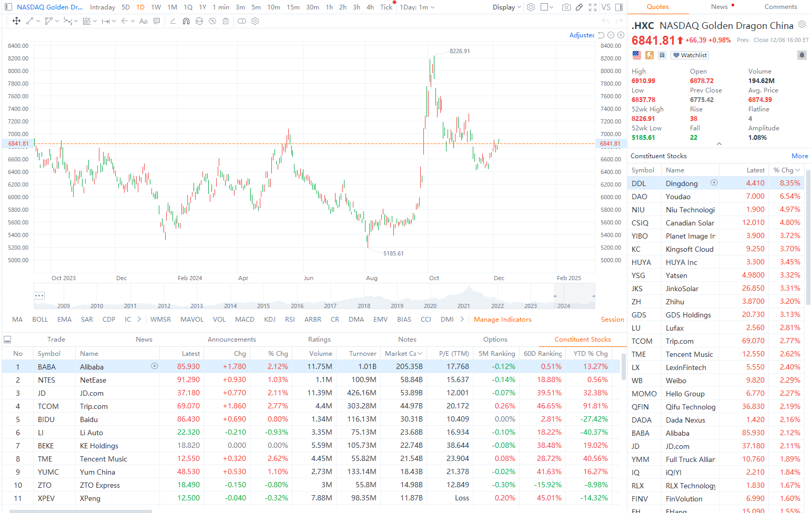The width and height of the screenshot is (812, 513).
Task: Switch to Intraday view
Action: pyautogui.click(x=103, y=7)
